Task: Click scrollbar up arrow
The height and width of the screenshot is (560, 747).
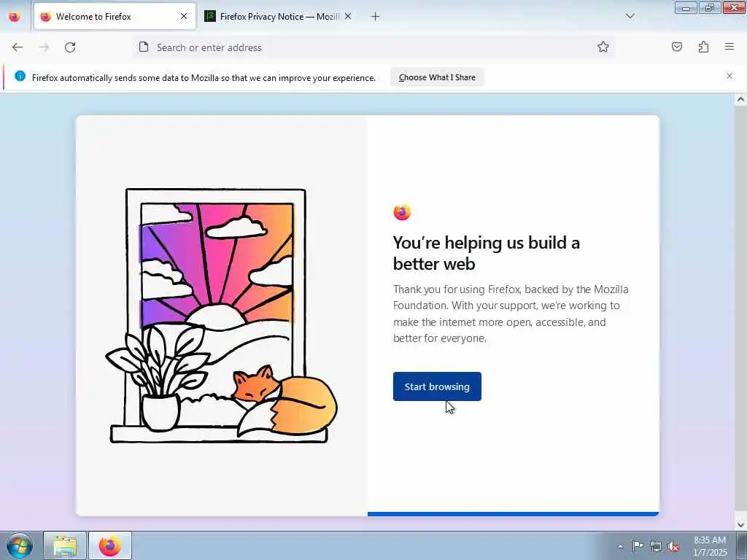Action: point(740,100)
